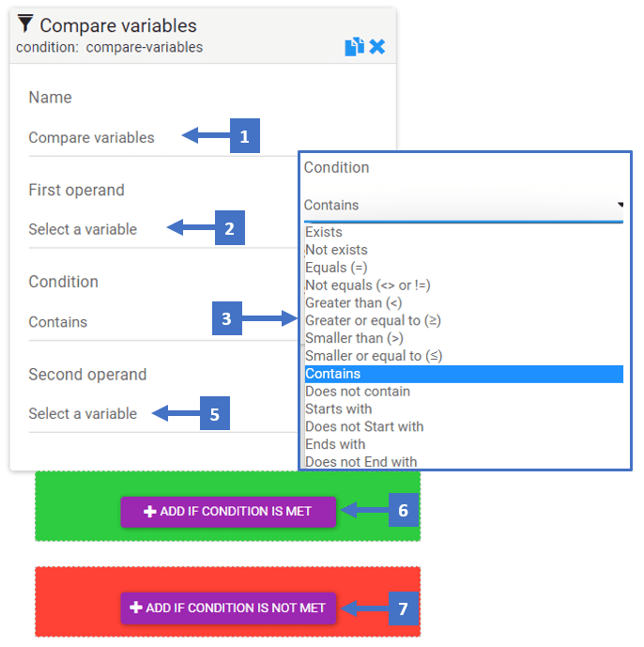
Task: Open the First operand variable selector
Action: 163,229
